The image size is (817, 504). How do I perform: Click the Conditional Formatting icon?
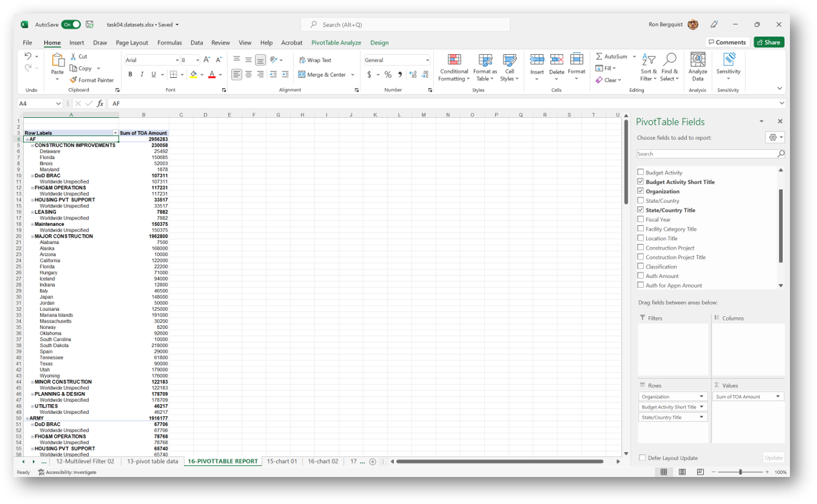click(x=454, y=61)
